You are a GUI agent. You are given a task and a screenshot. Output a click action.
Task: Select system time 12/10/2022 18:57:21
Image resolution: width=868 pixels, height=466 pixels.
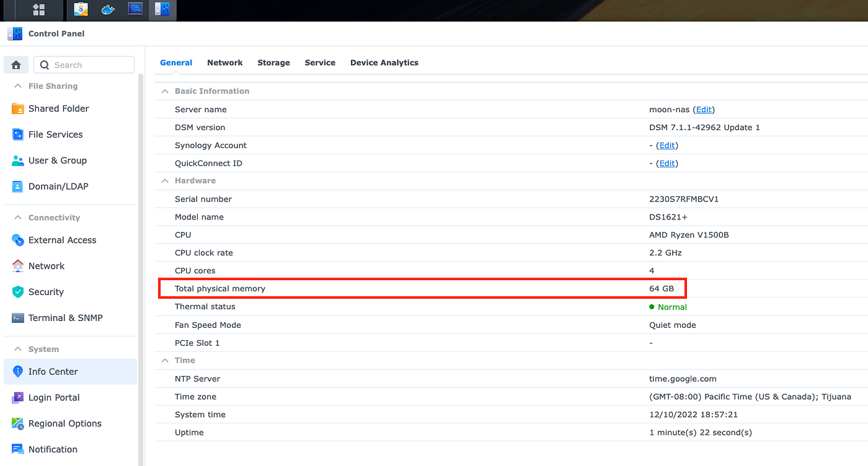click(x=693, y=415)
